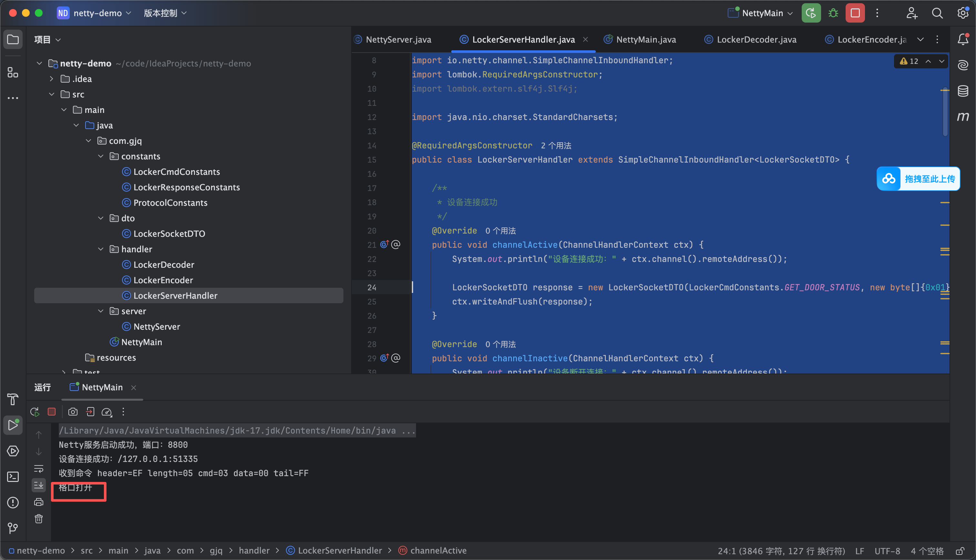
Task: Click the editor vertical scrollbar thumb
Action: coord(944,112)
